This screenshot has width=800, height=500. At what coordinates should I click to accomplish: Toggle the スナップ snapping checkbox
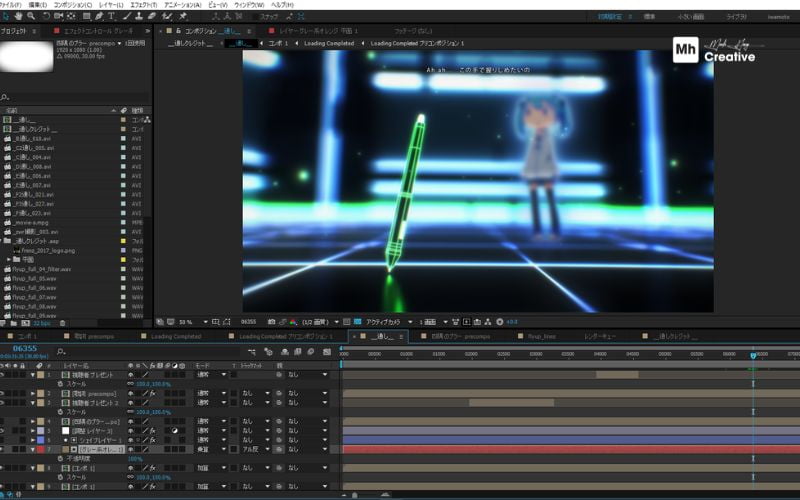(255, 16)
